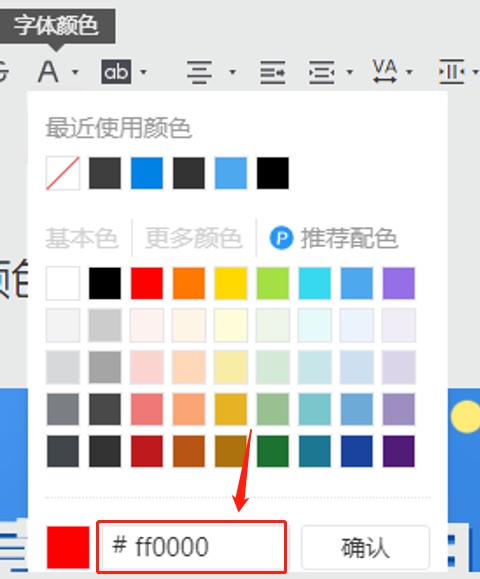Choose the muted purple swatch in fourth grid row
This screenshot has height=579, width=480.
click(399, 409)
